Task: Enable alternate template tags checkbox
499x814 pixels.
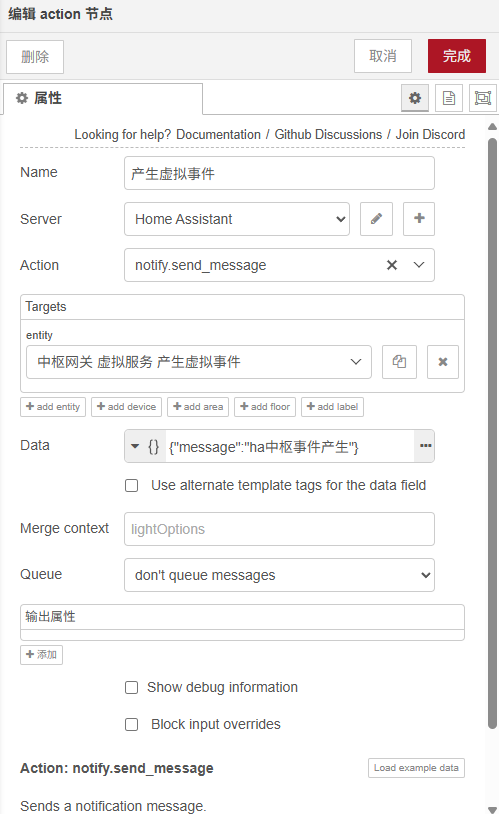Action: (x=132, y=485)
